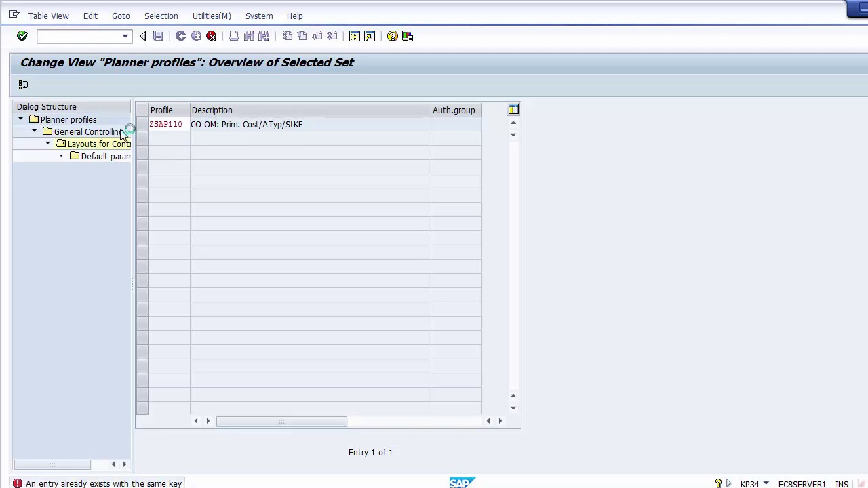
Task: Click the status message about same key
Action: point(104,483)
